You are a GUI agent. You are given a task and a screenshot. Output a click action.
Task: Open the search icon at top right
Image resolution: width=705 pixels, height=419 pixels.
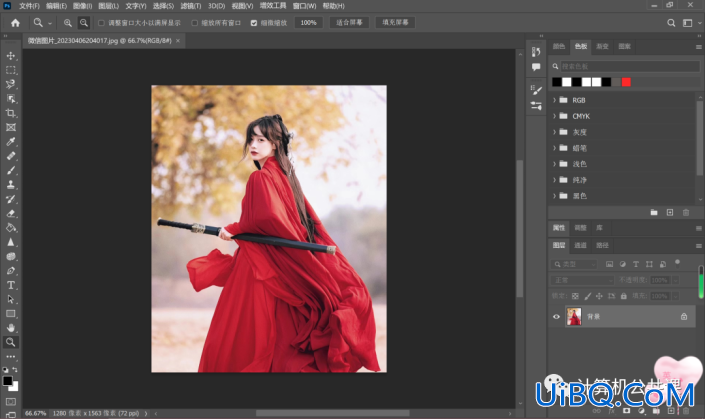671,22
